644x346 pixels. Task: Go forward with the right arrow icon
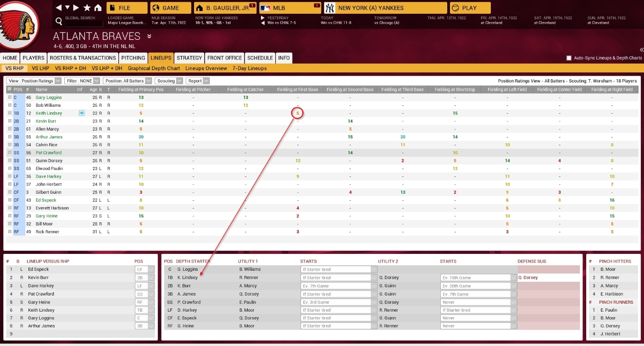coord(76,8)
